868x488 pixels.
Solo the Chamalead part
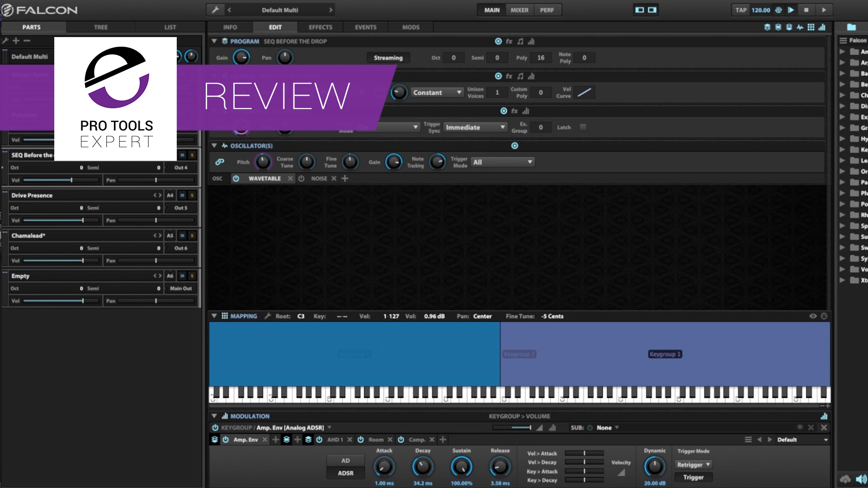pos(192,235)
